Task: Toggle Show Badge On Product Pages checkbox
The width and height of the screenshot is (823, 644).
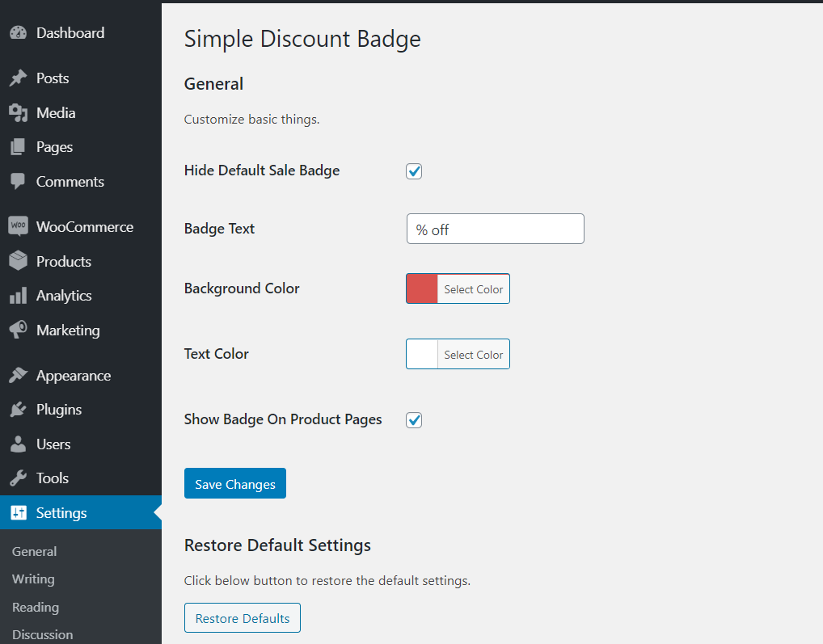Action: tap(414, 420)
